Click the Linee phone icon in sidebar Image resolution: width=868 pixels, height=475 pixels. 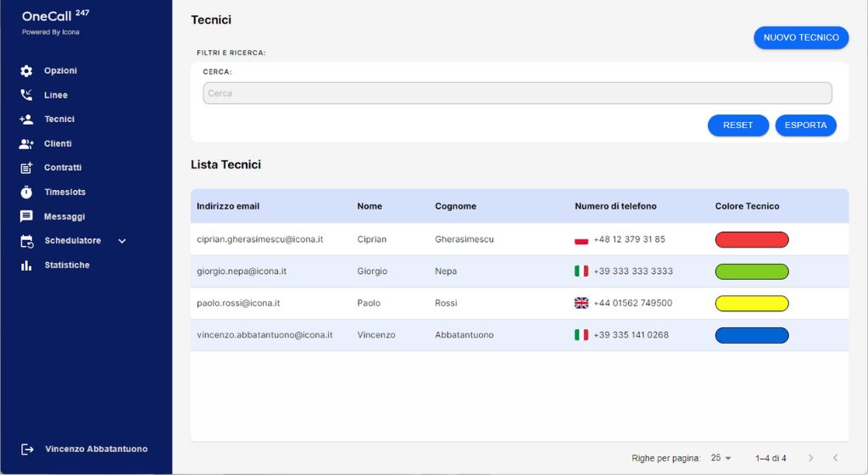26,95
